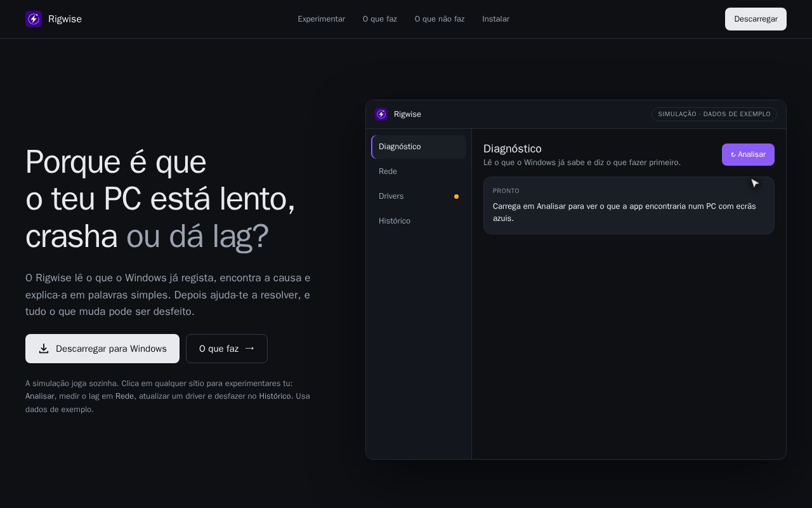812x508 pixels.
Task: Open the Histórico sidebar tab
Action: click(x=419, y=221)
